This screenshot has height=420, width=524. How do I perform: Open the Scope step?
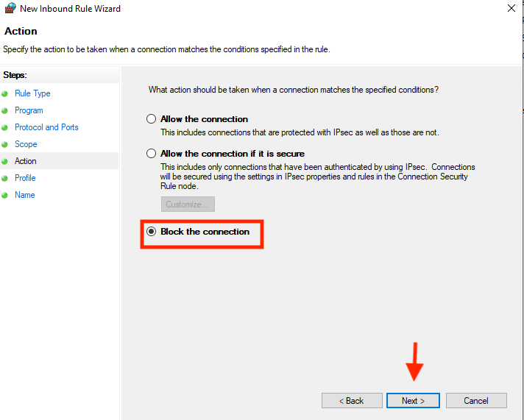tap(26, 144)
